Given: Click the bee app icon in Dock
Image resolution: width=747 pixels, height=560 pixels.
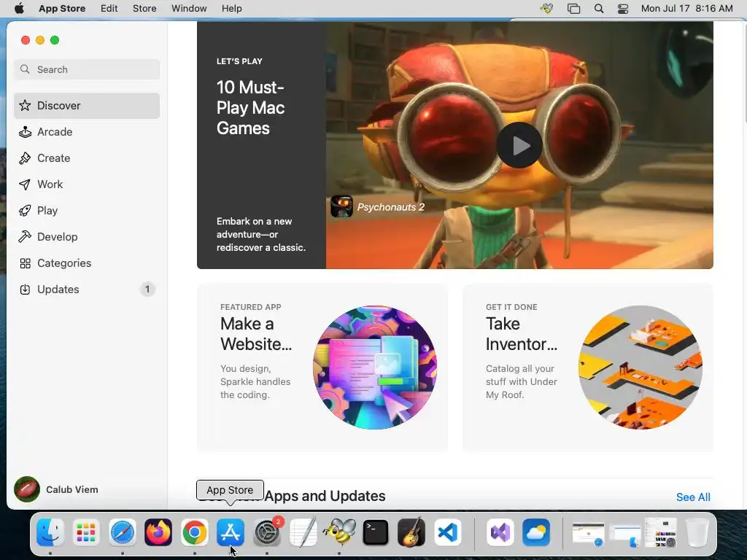Looking at the screenshot, I should (x=339, y=532).
